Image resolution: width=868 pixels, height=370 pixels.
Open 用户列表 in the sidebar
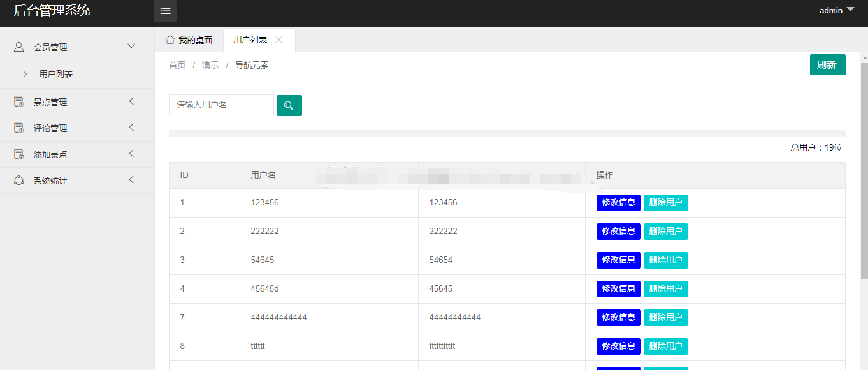point(77,74)
